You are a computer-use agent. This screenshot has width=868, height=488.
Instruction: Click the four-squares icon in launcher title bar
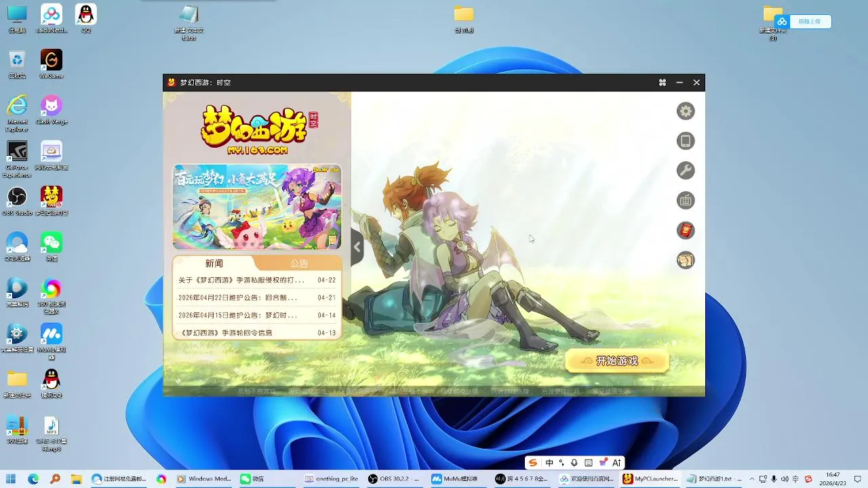[x=662, y=83]
